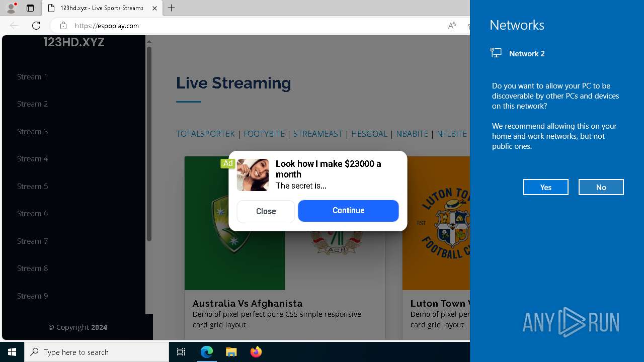This screenshot has height=362, width=644.
Task: Click the sidebar vertical scrollbar
Action: (149, 143)
